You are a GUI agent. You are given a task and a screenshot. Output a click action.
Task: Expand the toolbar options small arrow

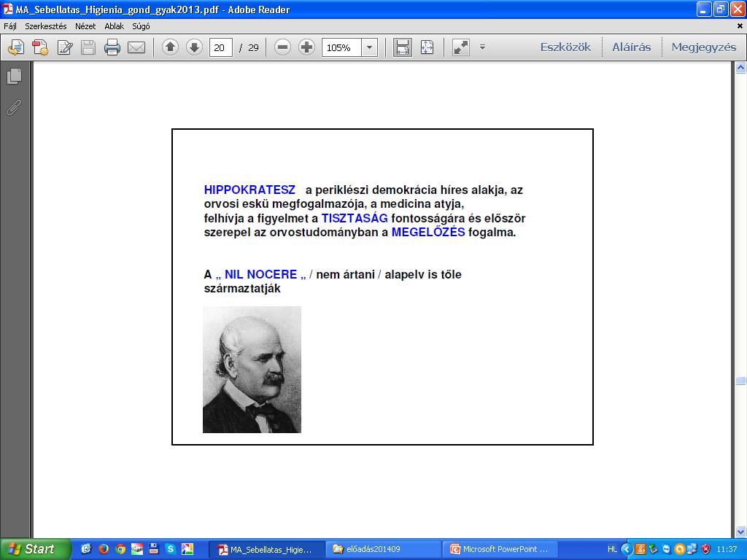[483, 47]
